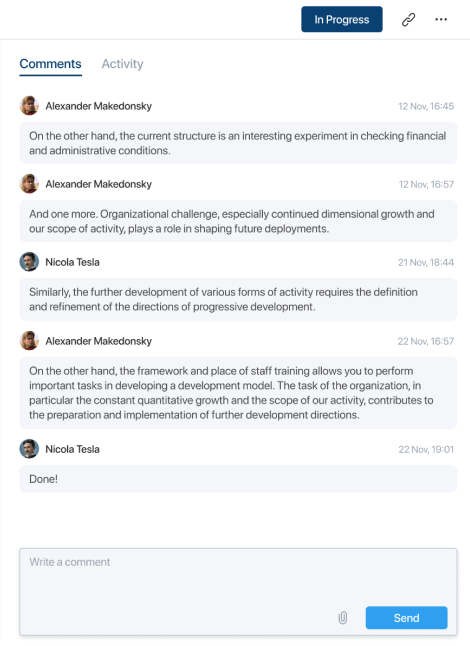Copy the task link via chain icon

click(x=408, y=19)
